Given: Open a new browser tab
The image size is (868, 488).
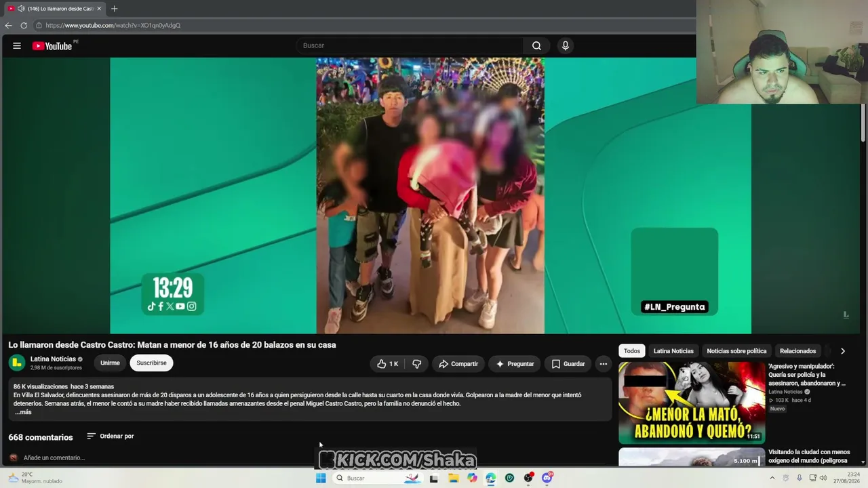Looking at the screenshot, I should tap(114, 8).
